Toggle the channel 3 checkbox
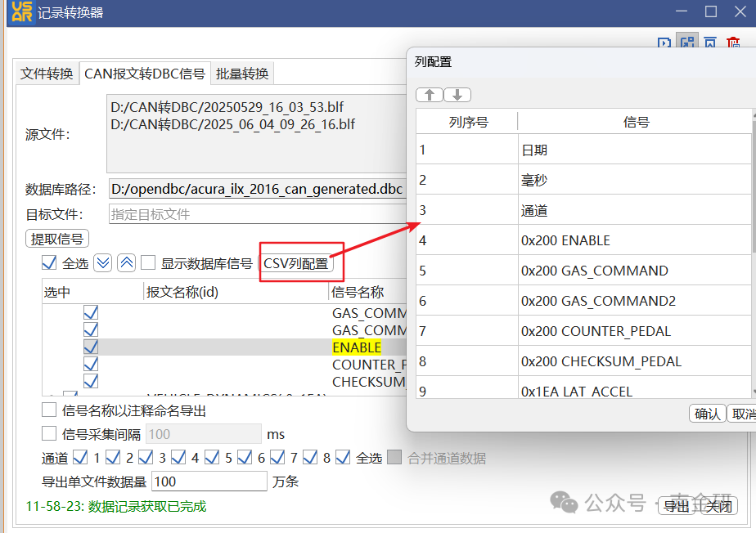The height and width of the screenshot is (533, 756). click(146, 457)
